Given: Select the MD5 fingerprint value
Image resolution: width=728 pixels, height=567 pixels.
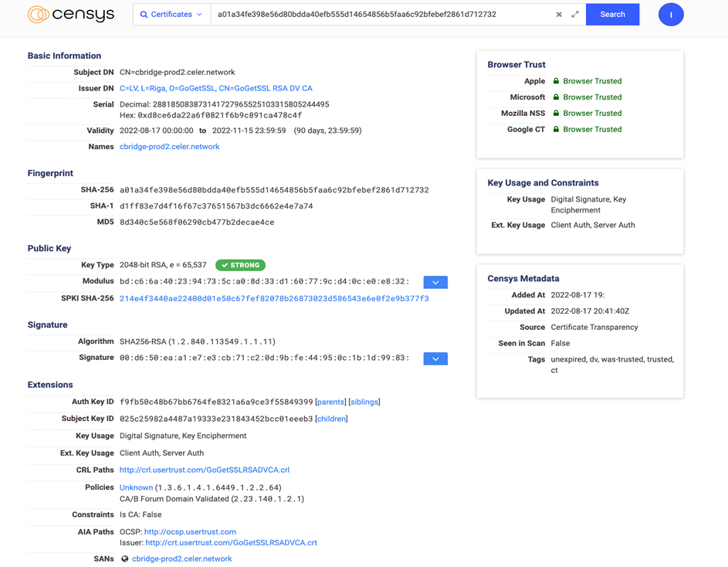Looking at the screenshot, I should pyautogui.click(x=197, y=222).
